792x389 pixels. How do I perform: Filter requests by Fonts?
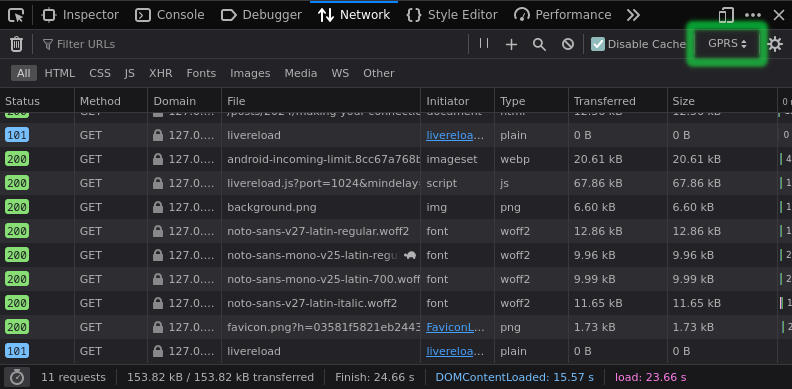(201, 73)
